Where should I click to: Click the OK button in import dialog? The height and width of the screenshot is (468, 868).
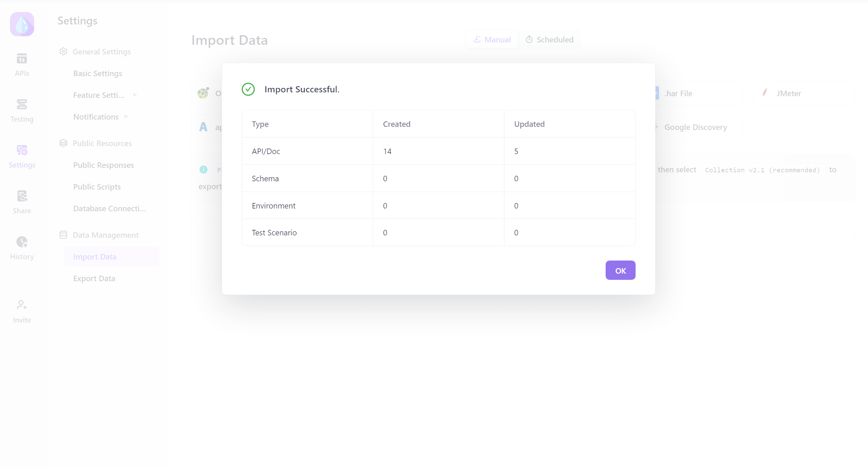(620, 270)
